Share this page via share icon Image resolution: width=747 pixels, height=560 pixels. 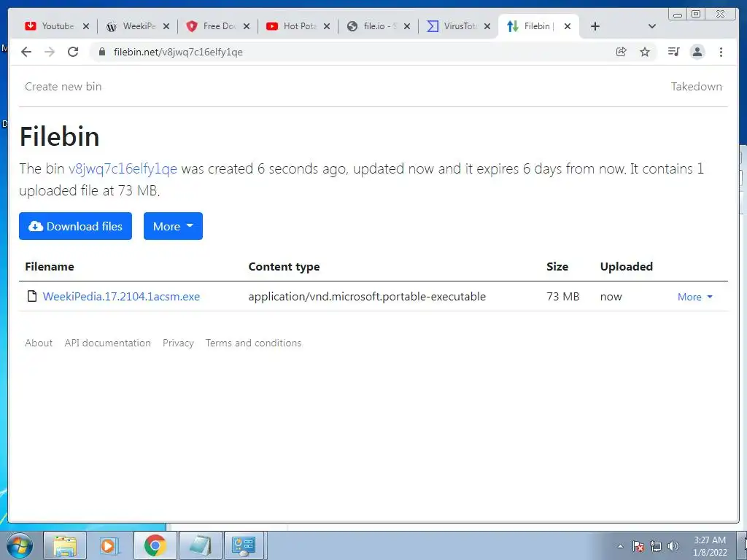[621, 52]
